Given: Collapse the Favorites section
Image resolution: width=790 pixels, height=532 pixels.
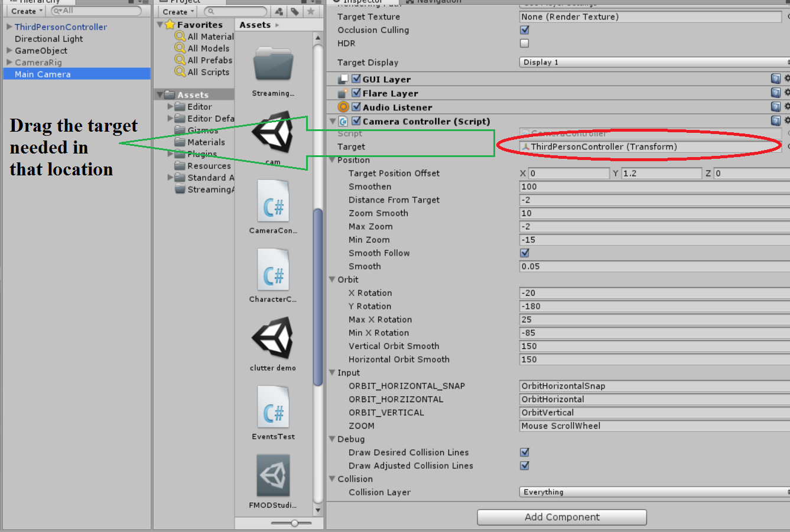Looking at the screenshot, I should pyautogui.click(x=160, y=25).
